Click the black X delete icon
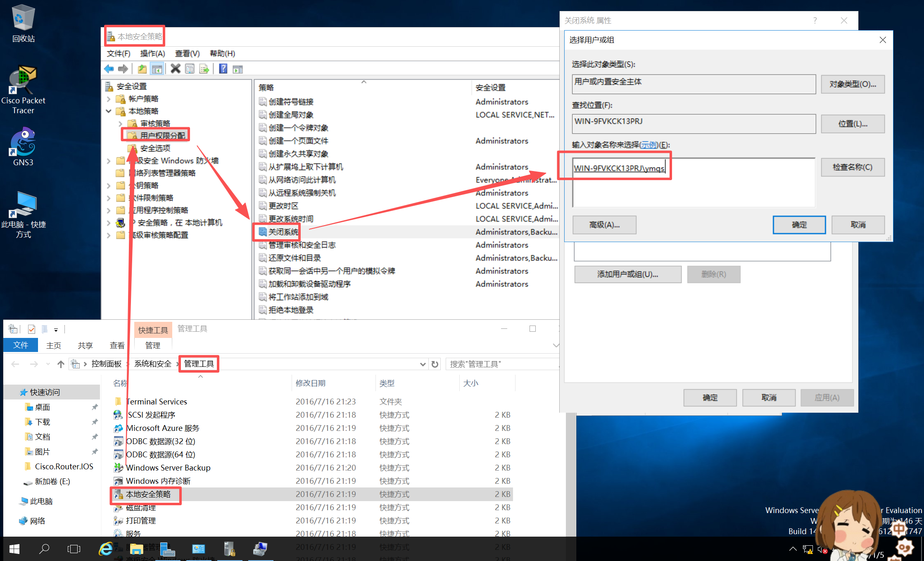This screenshot has height=561, width=924. tap(176, 69)
